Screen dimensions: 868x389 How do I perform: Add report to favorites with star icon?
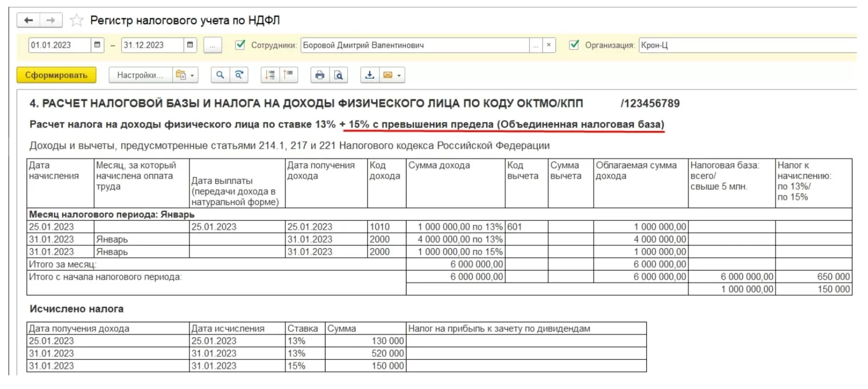tap(76, 21)
